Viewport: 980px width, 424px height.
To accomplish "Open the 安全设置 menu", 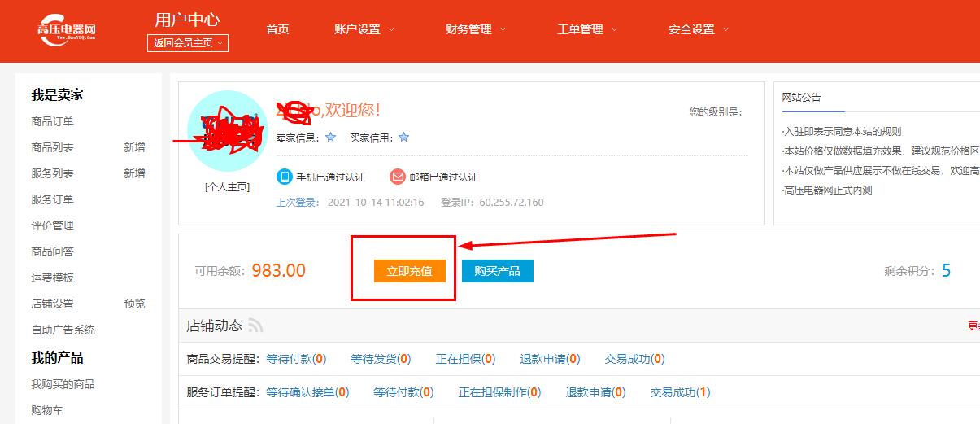I will click(x=699, y=29).
